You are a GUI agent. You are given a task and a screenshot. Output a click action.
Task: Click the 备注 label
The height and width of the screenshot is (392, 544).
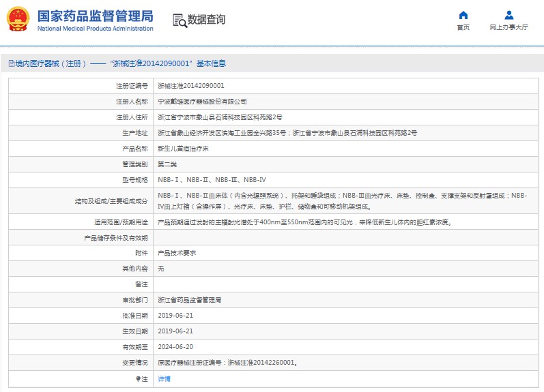coord(141,284)
